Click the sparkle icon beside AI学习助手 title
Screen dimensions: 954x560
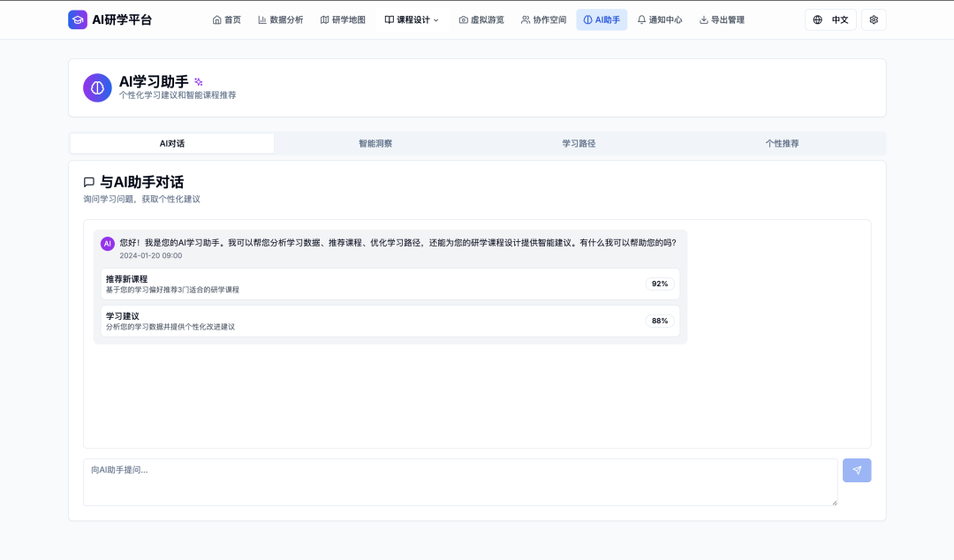point(199,82)
